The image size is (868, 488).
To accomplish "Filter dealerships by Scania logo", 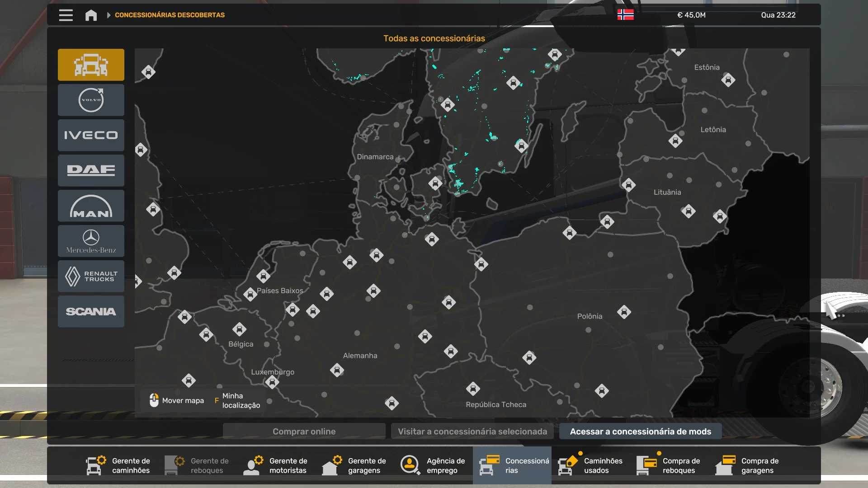I will [91, 311].
